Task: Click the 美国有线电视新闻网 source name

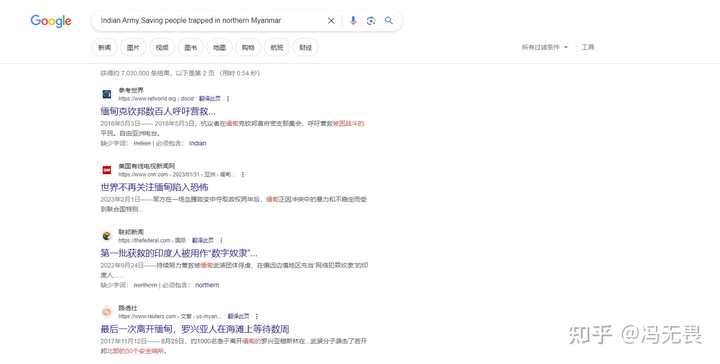Action: (146, 166)
